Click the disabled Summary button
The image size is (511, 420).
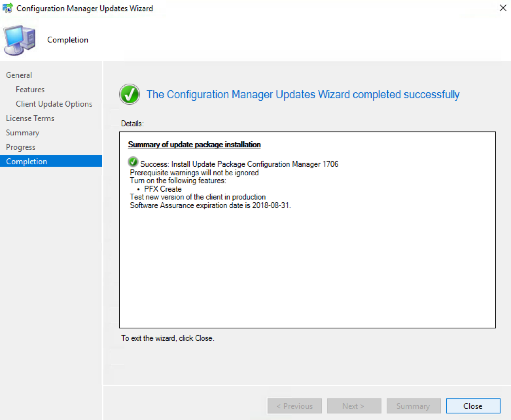(x=414, y=406)
